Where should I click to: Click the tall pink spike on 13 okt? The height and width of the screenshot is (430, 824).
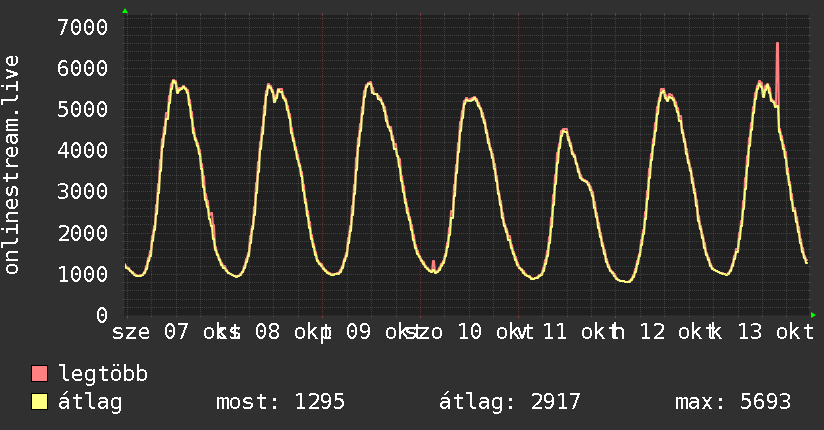pyautogui.click(x=777, y=74)
